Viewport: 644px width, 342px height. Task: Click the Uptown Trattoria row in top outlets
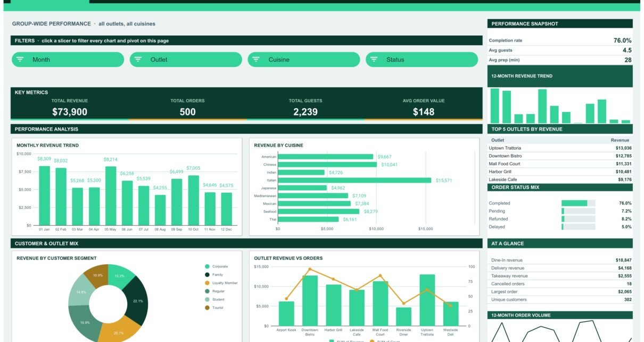tap(560, 148)
